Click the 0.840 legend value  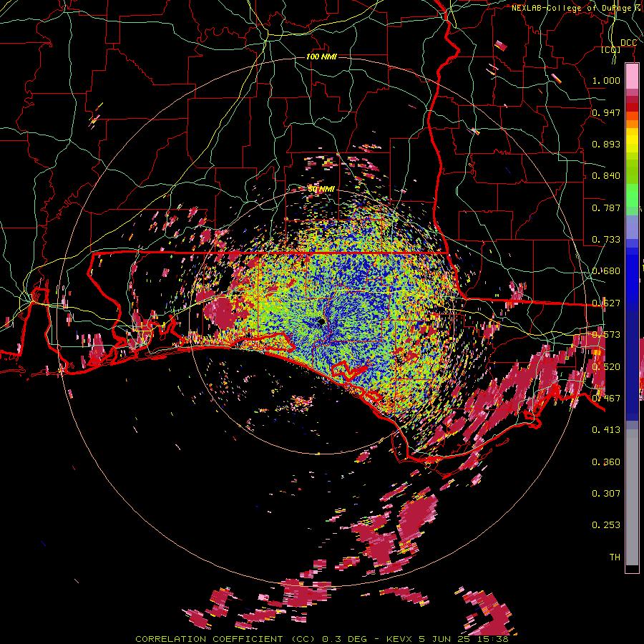(x=606, y=176)
